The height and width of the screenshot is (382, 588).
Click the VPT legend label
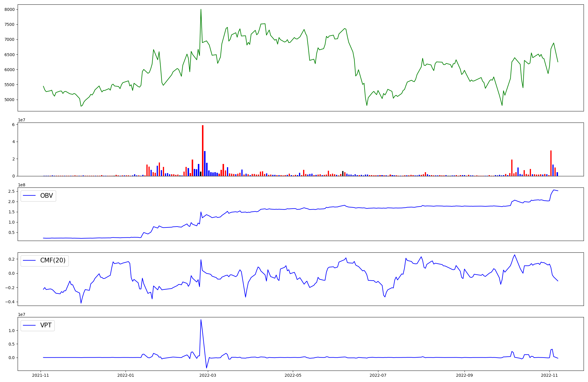click(46, 325)
